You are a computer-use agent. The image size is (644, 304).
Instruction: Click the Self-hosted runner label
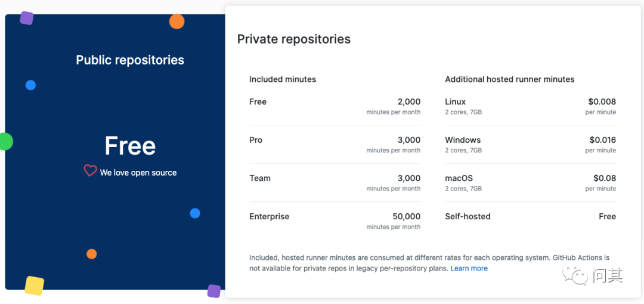click(468, 216)
